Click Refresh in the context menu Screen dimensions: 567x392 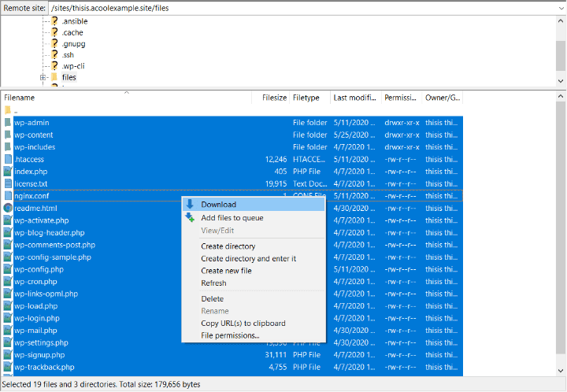pyautogui.click(x=213, y=283)
